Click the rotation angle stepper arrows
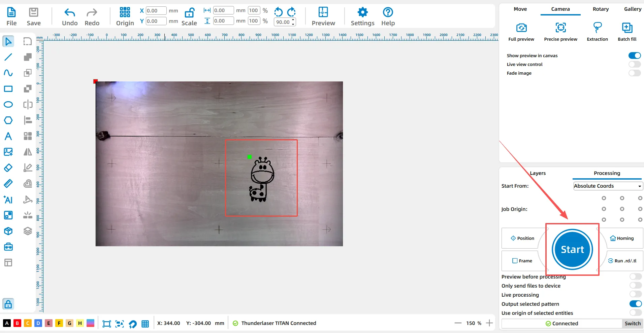The image size is (644, 333). point(293,22)
